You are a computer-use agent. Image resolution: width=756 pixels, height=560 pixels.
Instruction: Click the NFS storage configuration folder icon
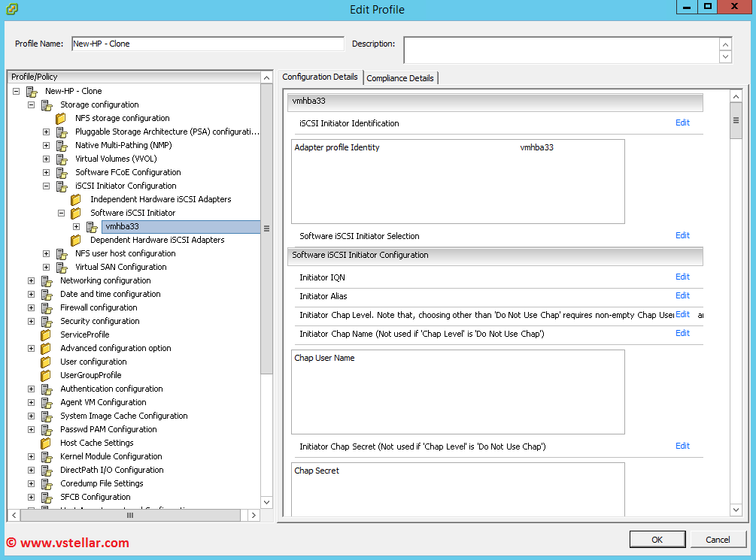point(61,119)
